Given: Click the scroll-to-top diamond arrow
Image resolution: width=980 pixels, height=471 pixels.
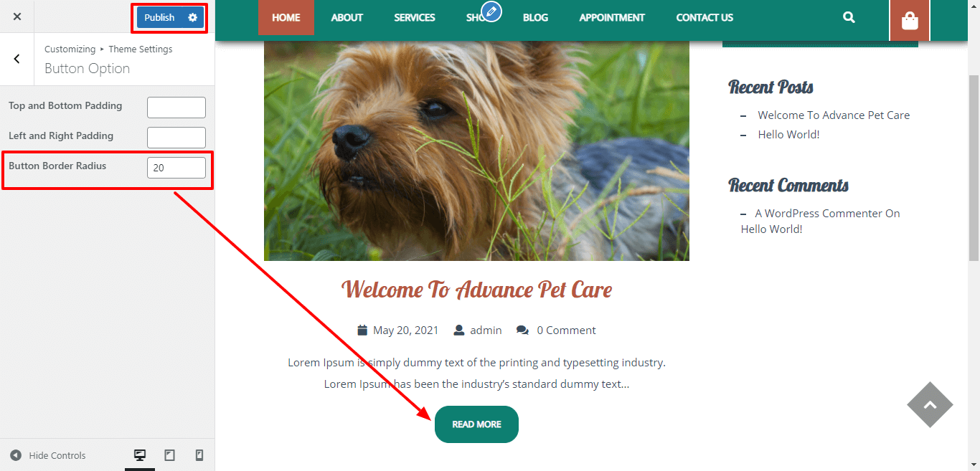Looking at the screenshot, I should click(930, 404).
